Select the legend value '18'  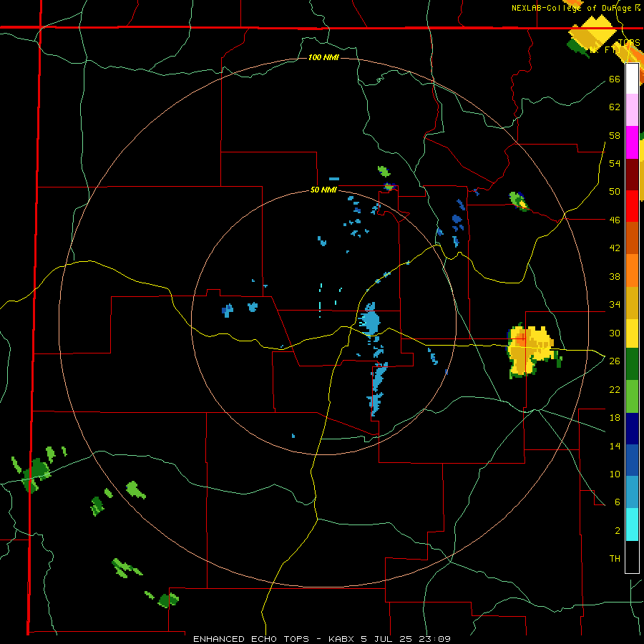[x=615, y=418]
